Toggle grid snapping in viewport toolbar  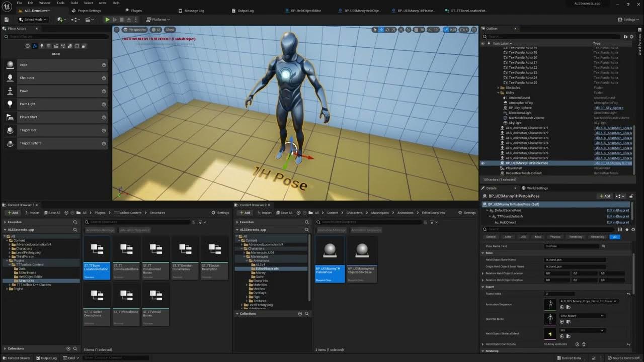pyautogui.click(x=415, y=30)
